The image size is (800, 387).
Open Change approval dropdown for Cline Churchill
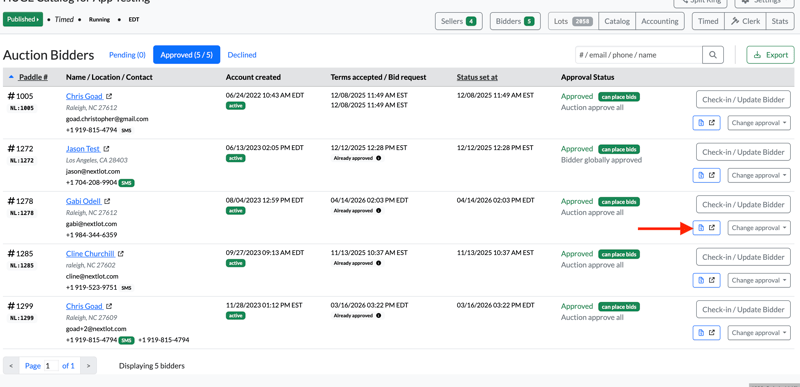point(759,280)
